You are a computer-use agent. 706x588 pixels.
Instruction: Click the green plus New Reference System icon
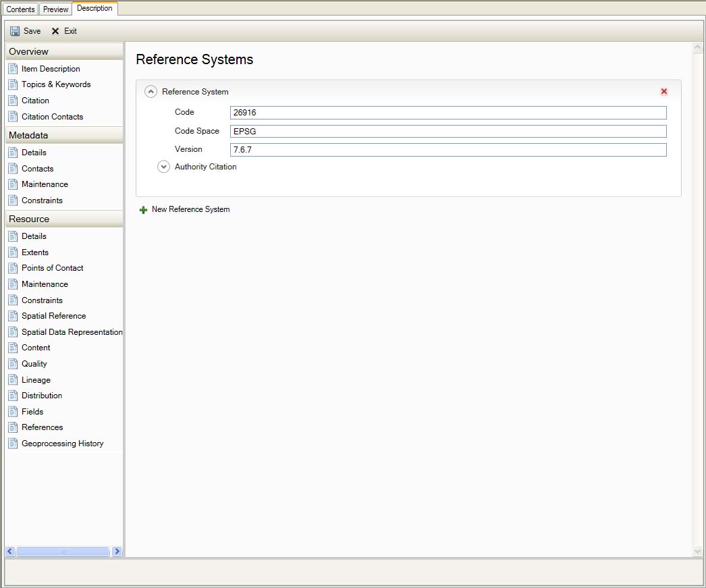(143, 210)
